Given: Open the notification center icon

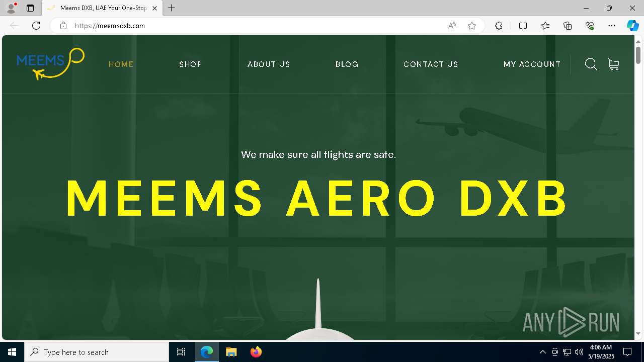Looking at the screenshot, I should tap(627, 352).
